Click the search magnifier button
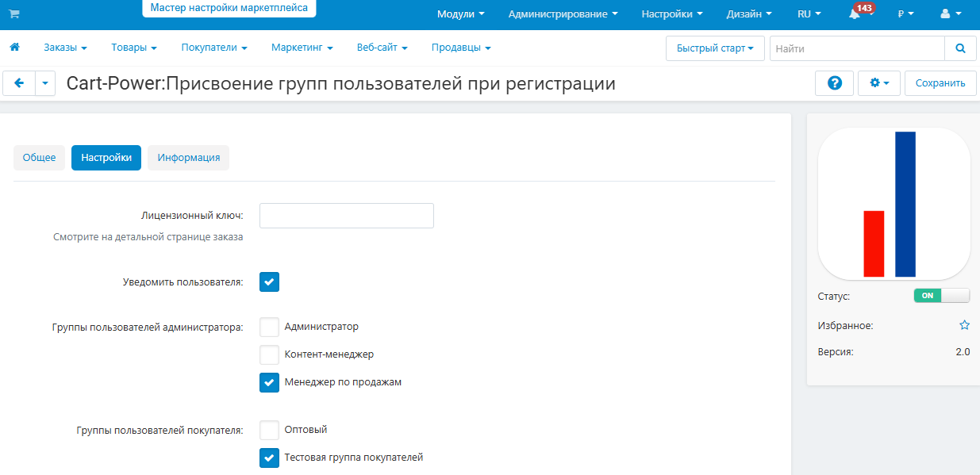980x475 pixels. point(960,48)
